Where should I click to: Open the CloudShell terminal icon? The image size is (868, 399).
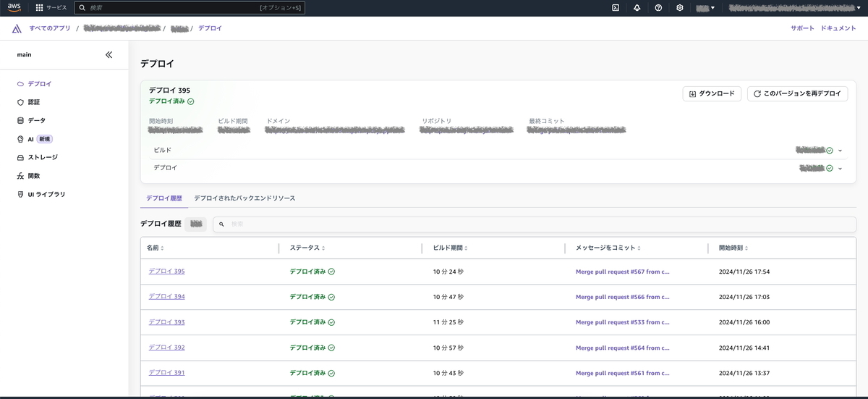pyautogui.click(x=616, y=7)
